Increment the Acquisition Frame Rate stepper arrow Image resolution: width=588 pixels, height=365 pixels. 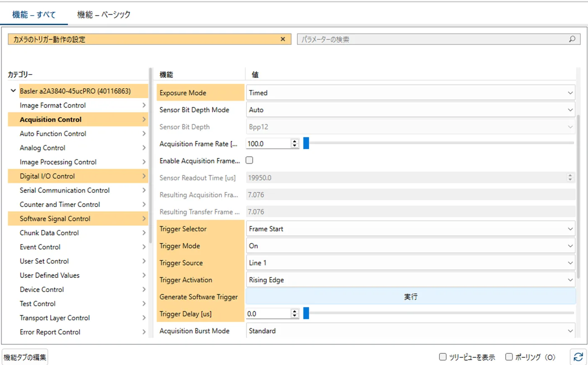tap(295, 141)
